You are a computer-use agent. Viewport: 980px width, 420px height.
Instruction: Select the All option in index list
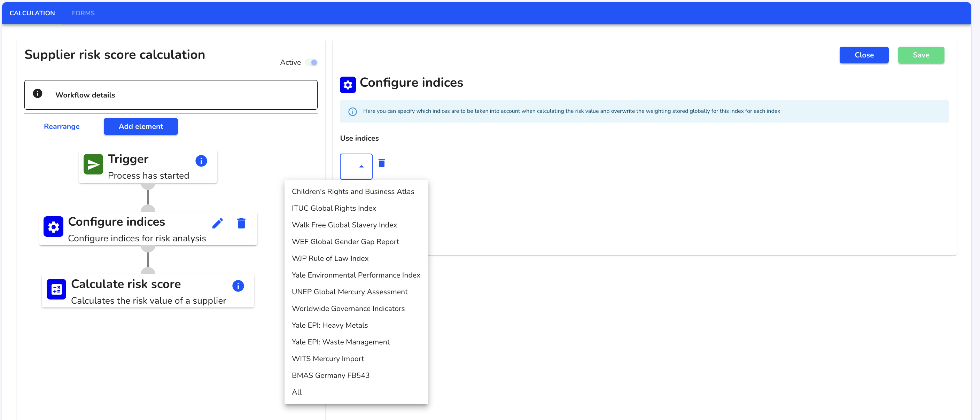pyautogui.click(x=356, y=392)
